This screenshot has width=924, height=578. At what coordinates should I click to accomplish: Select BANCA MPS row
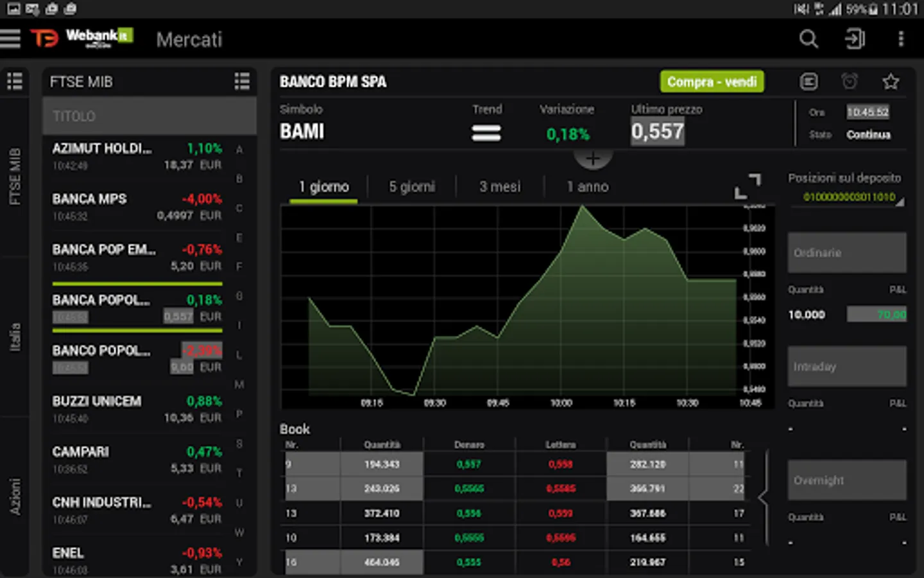click(137, 207)
